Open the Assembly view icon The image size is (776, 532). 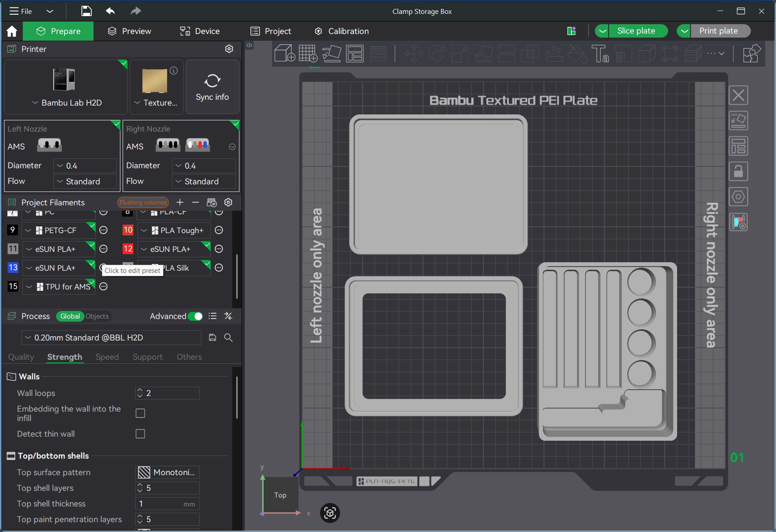pos(751,54)
